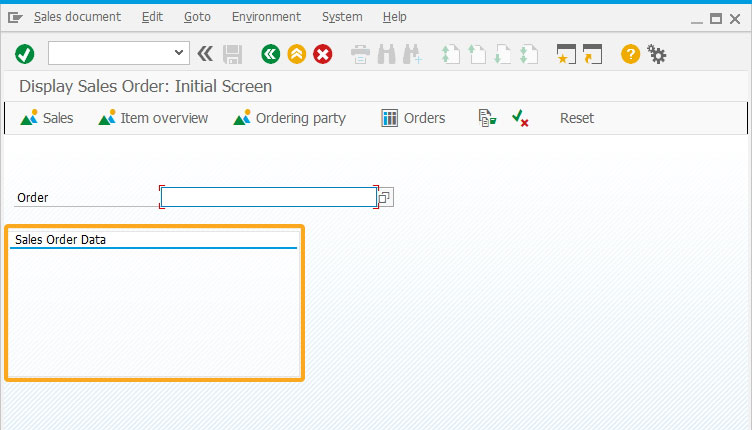Click the window menu icon before Sales document

(15, 18)
